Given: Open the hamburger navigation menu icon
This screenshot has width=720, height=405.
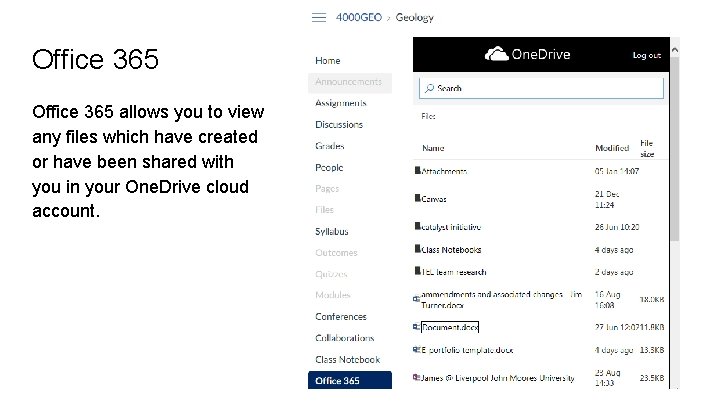Looking at the screenshot, I should [319, 17].
